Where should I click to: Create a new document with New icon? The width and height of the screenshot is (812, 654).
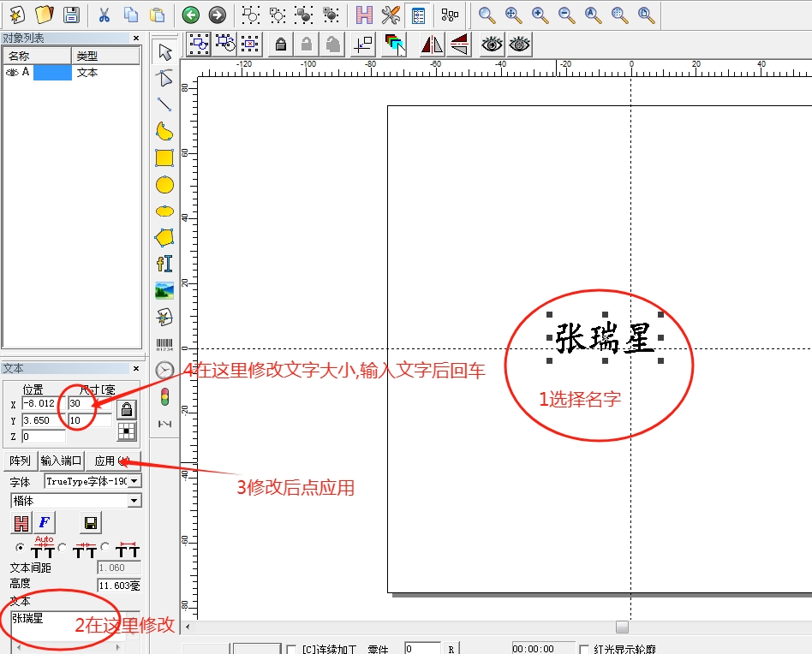(18, 15)
